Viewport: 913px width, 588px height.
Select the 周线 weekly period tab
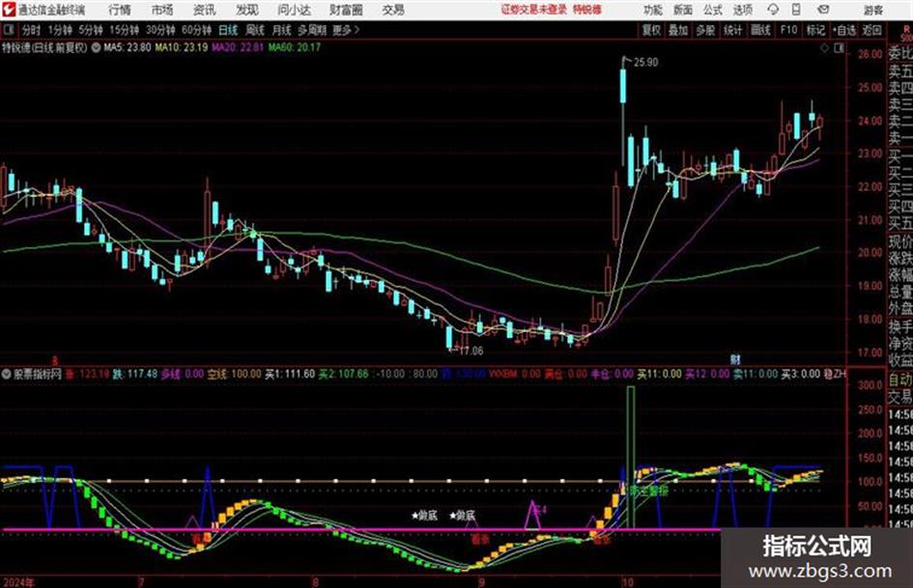click(255, 30)
